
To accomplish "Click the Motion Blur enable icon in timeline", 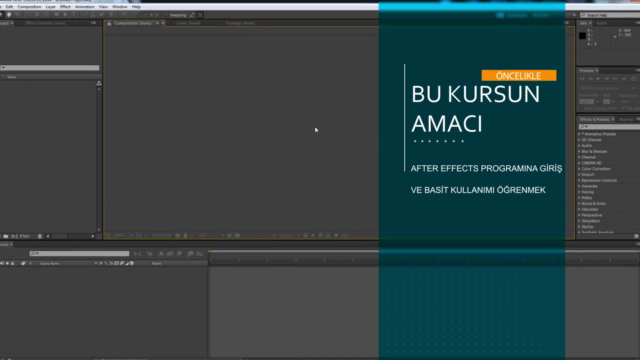I will tap(180, 254).
